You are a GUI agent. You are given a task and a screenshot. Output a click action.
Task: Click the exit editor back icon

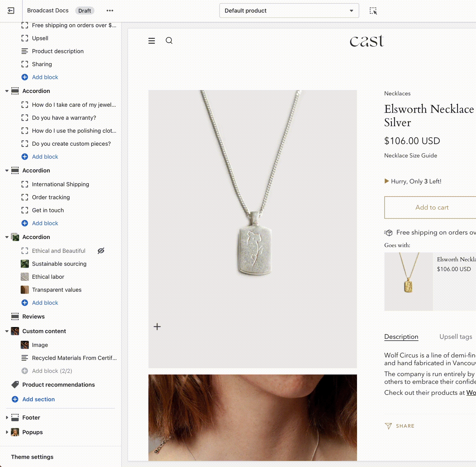pyautogui.click(x=11, y=11)
